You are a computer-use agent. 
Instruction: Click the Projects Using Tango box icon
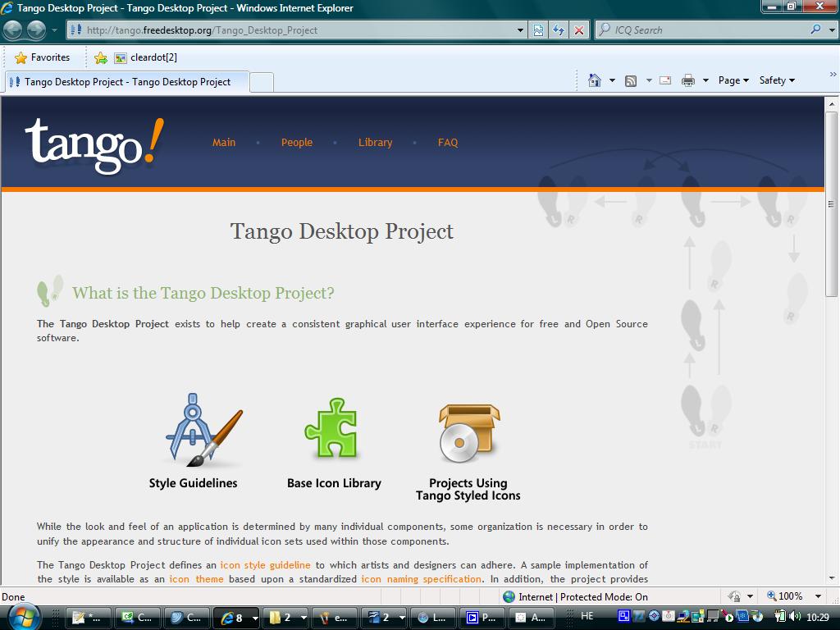[x=468, y=433]
